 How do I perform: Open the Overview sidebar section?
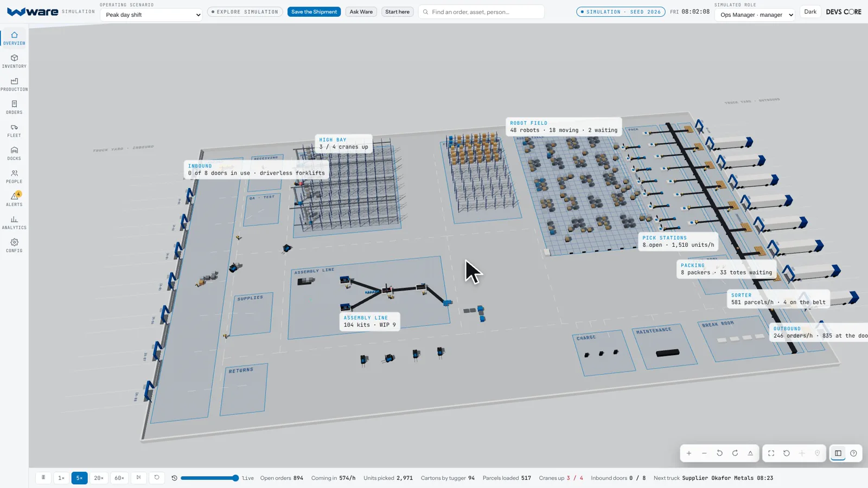coord(14,38)
